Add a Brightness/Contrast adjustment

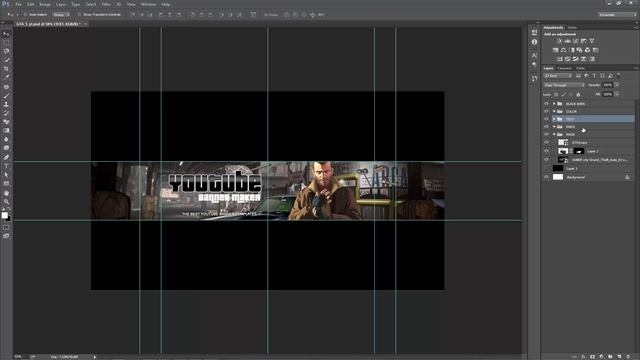[560, 41]
